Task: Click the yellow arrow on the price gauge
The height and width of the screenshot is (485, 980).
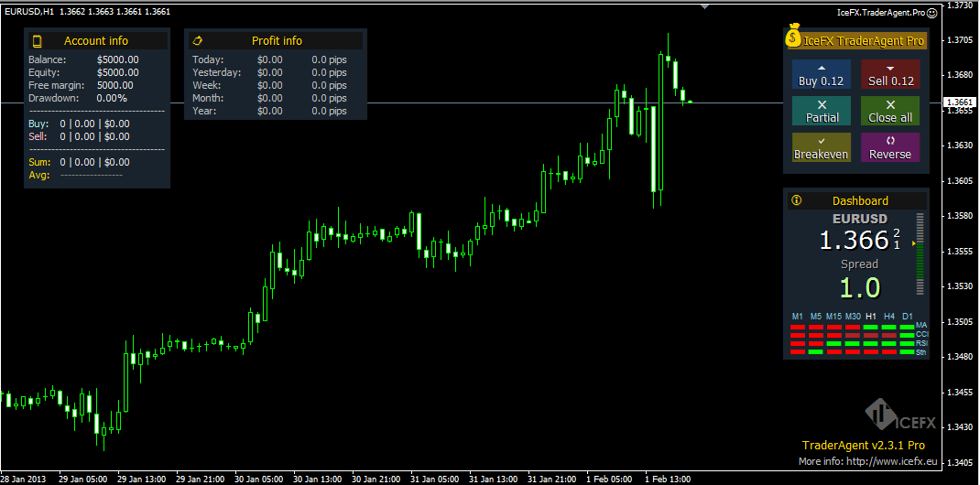Action: coord(913,243)
